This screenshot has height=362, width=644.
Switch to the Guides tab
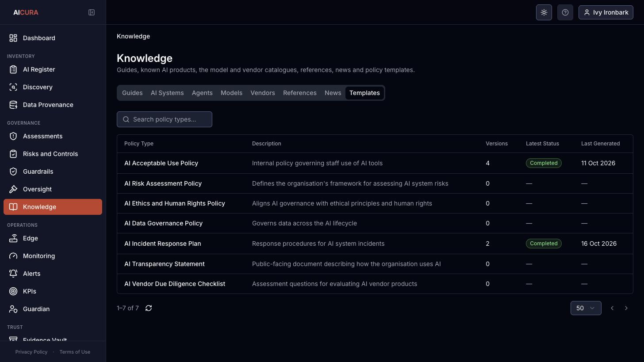pyautogui.click(x=132, y=93)
